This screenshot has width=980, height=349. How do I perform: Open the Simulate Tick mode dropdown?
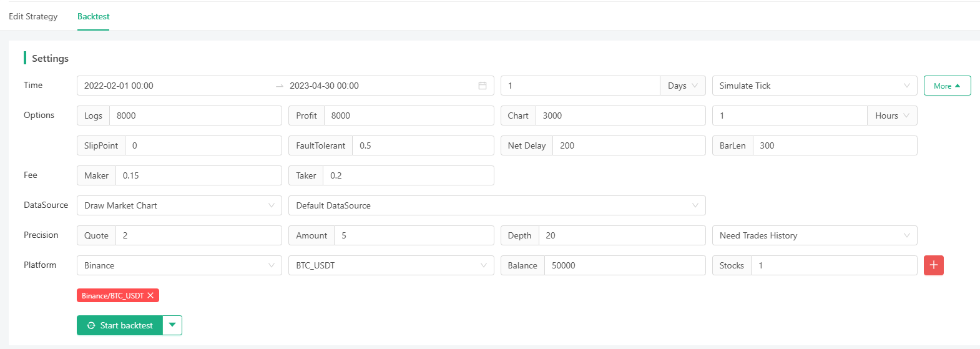[814, 86]
